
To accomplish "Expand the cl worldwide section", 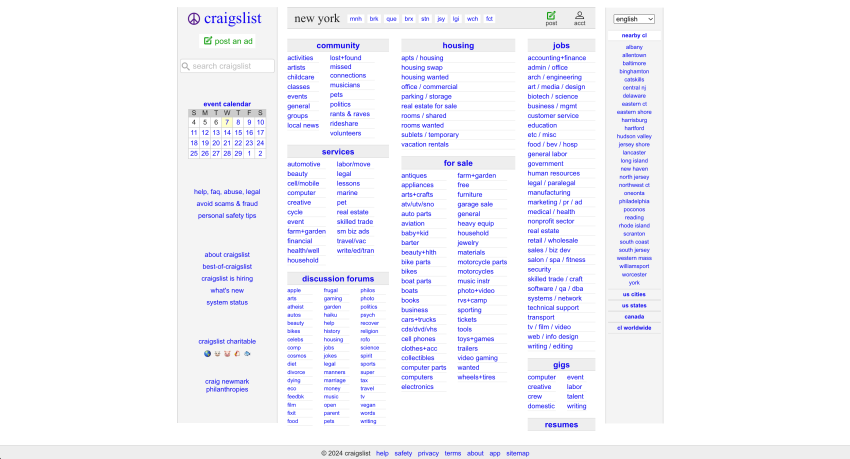I will click(634, 328).
